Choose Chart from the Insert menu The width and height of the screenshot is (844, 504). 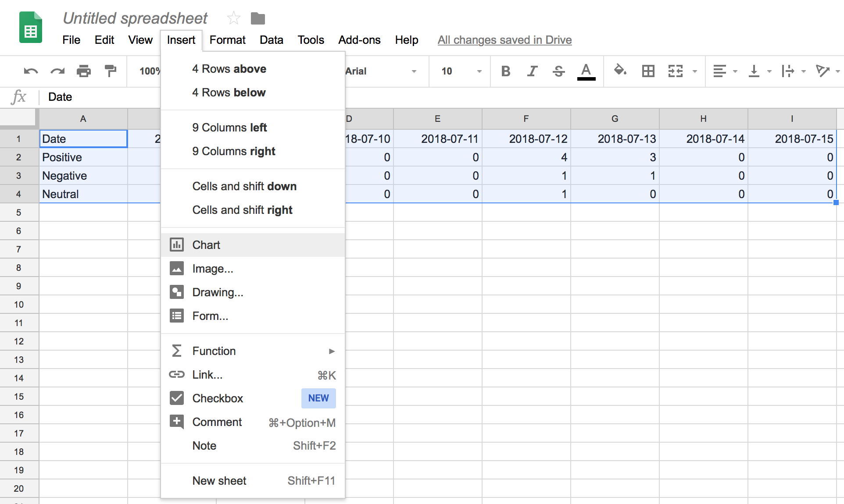pyautogui.click(x=206, y=245)
